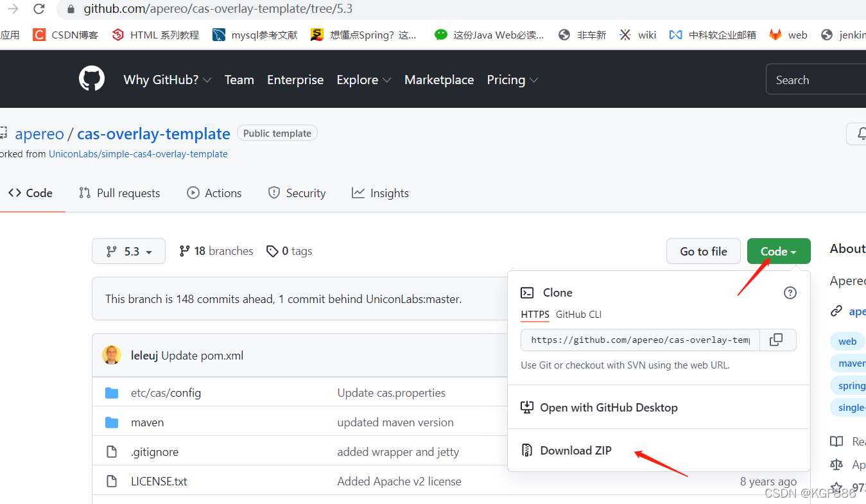Image resolution: width=866 pixels, height=504 pixels.
Task: Click the CSDN博客 bookmark
Action: [66, 35]
